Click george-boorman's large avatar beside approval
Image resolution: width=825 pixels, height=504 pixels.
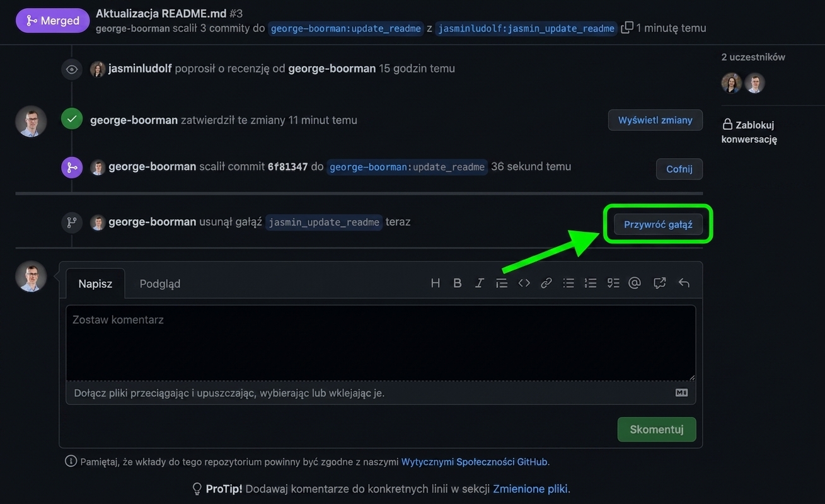(x=32, y=122)
